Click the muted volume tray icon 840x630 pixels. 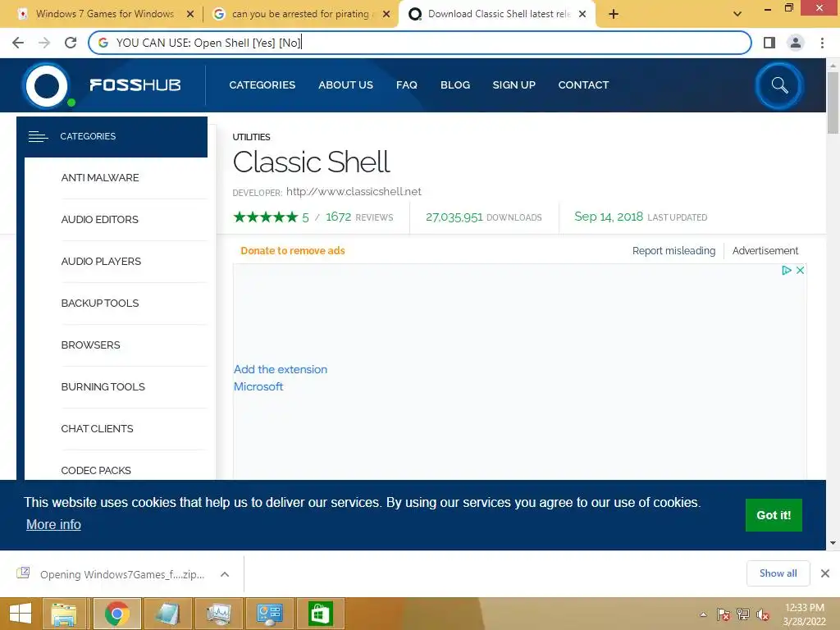coord(762,614)
